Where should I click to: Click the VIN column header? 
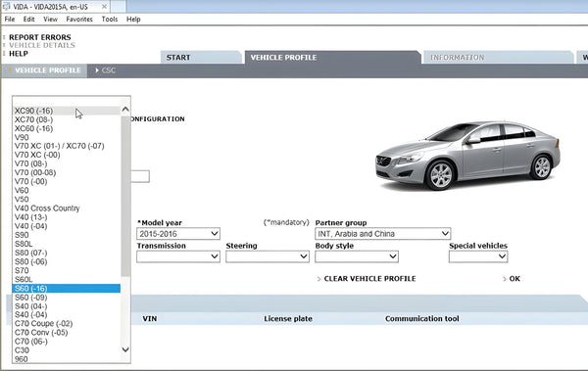tap(150, 318)
